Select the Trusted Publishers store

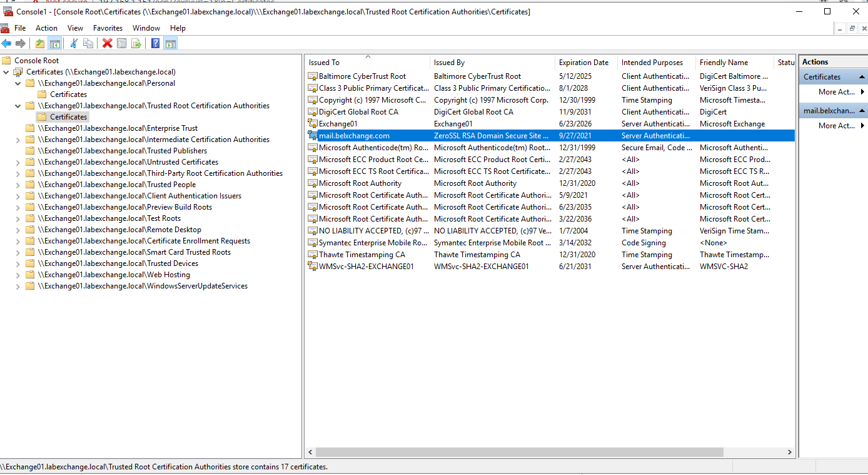tap(122, 151)
